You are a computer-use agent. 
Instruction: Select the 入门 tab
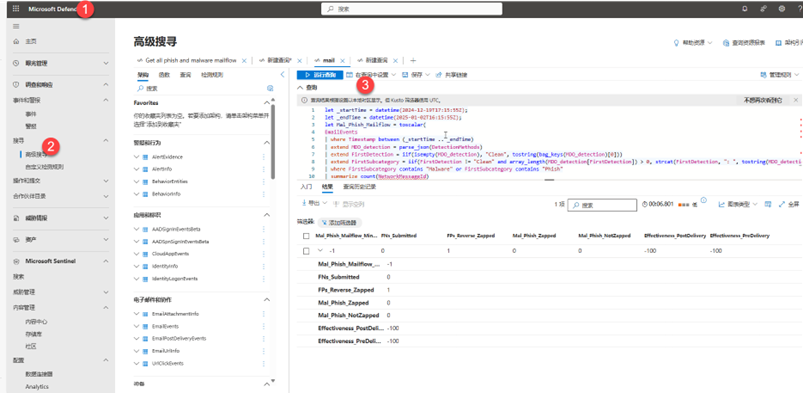tap(306, 187)
